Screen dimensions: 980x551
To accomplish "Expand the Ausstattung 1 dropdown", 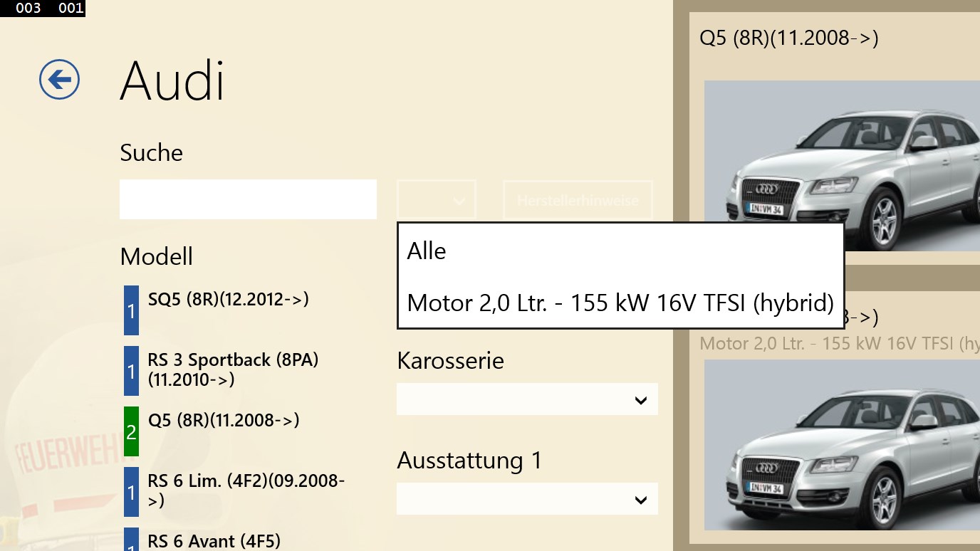I will tap(526, 499).
